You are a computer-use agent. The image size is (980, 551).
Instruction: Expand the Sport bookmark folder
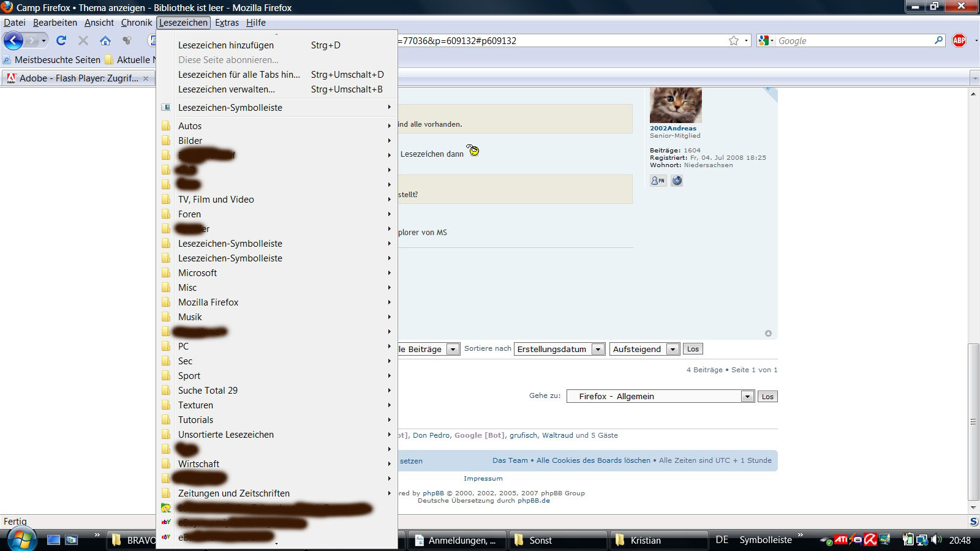coord(277,376)
